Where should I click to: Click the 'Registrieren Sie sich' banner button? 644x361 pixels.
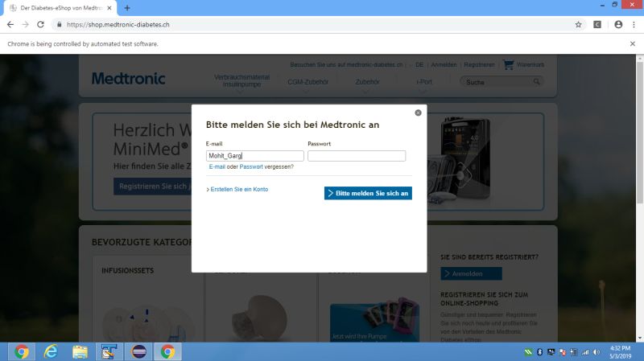(153, 187)
